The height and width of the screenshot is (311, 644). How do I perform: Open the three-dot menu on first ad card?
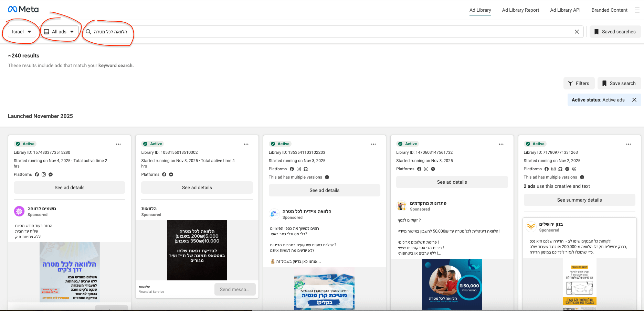[x=118, y=144]
